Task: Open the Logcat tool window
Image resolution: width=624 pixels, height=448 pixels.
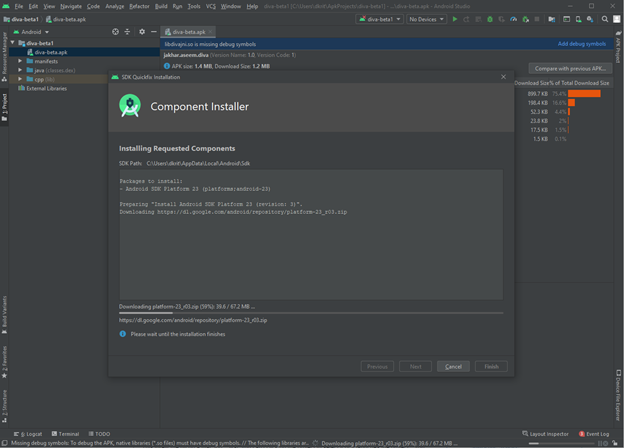Action: (x=28, y=434)
